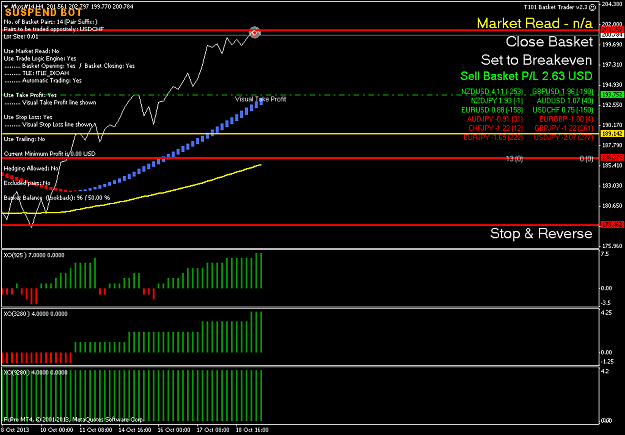Select the NZDJPY 1.93 (-1) pair entry
The width and height of the screenshot is (625, 435).
[497, 100]
